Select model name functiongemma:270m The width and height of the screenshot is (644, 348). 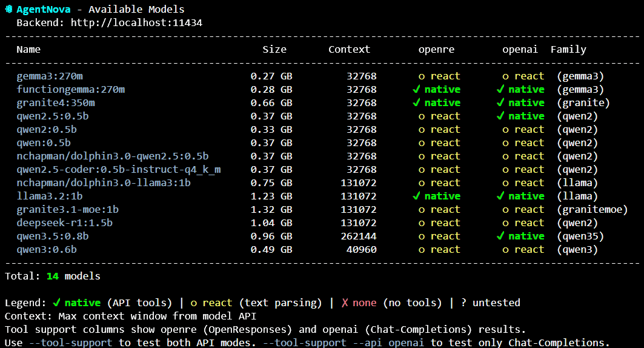click(71, 89)
